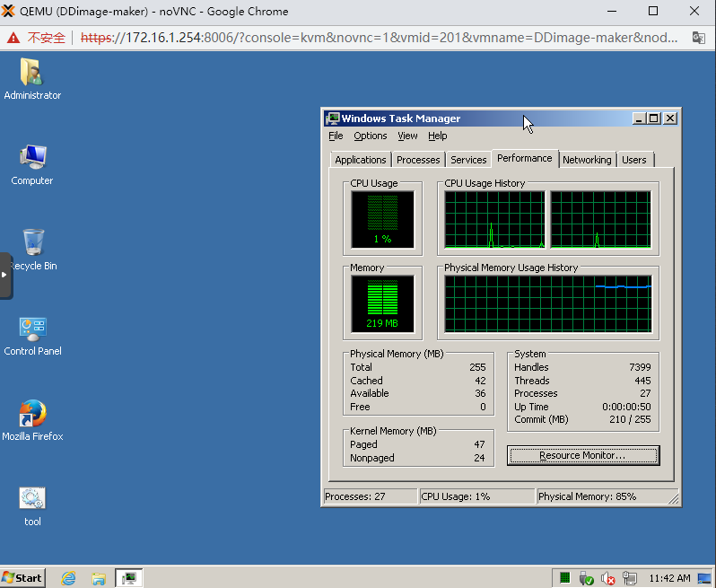Click the Free memory row
Screen dimensions: 716x588
[418, 407]
